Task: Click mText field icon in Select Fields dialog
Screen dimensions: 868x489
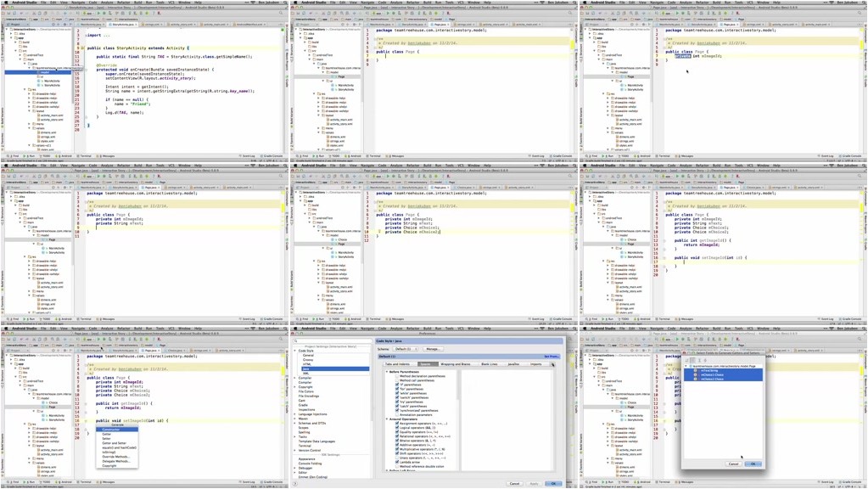Action: pyautogui.click(x=695, y=370)
